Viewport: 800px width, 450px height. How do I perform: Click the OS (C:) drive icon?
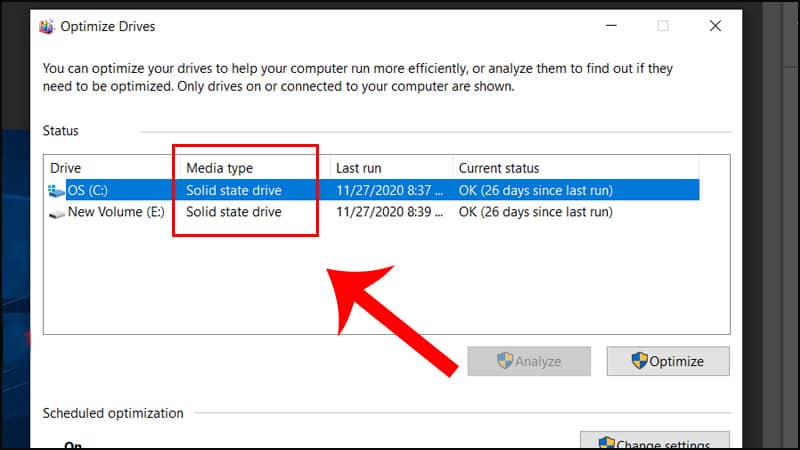coord(55,190)
